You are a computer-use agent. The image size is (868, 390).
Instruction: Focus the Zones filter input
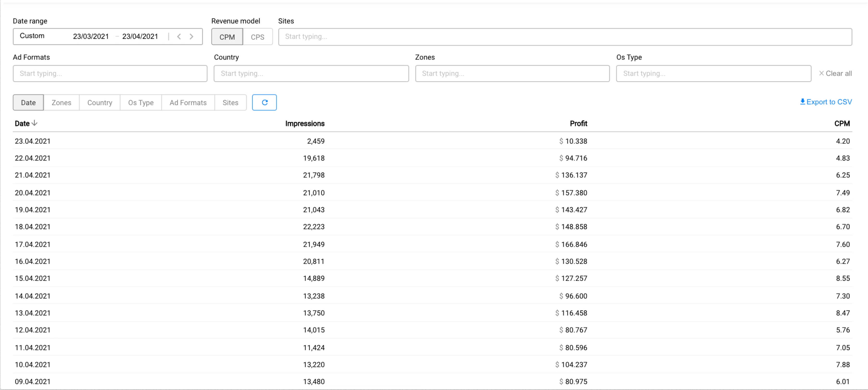pyautogui.click(x=512, y=74)
